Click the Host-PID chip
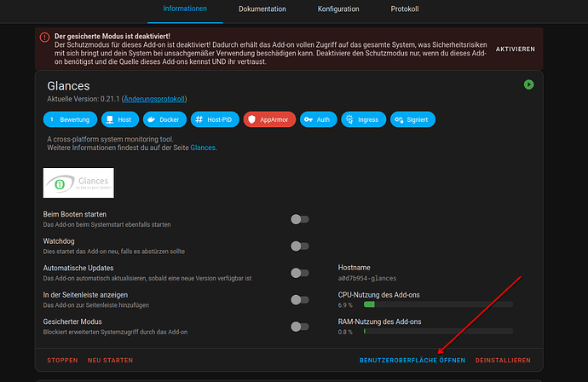 click(x=215, y=119)
